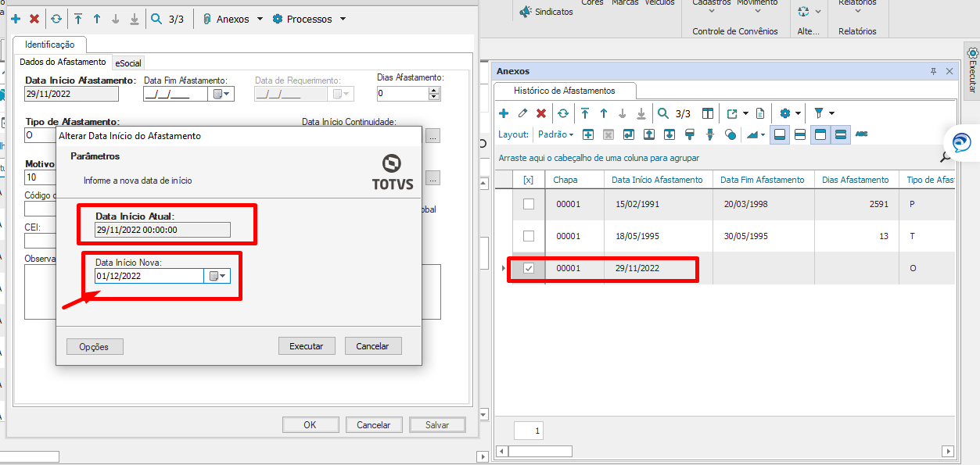Open Sindicatos from the top ribbon

click(x=546, y=12)
